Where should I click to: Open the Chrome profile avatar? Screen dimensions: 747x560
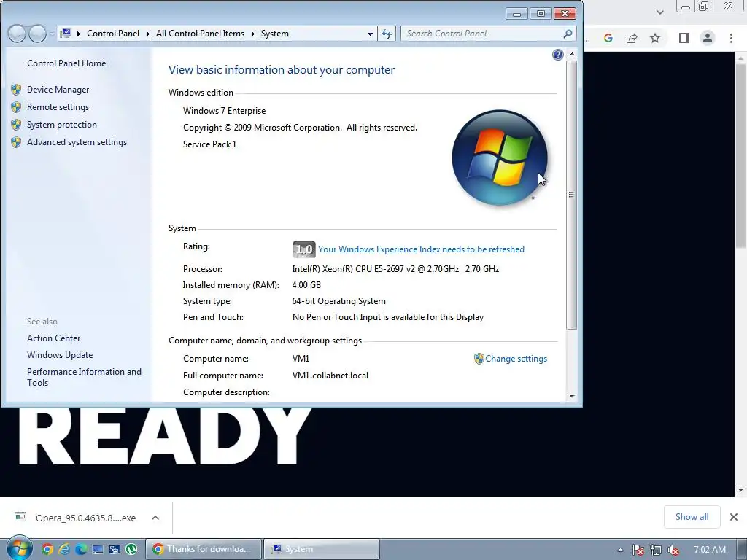(708, 38)
